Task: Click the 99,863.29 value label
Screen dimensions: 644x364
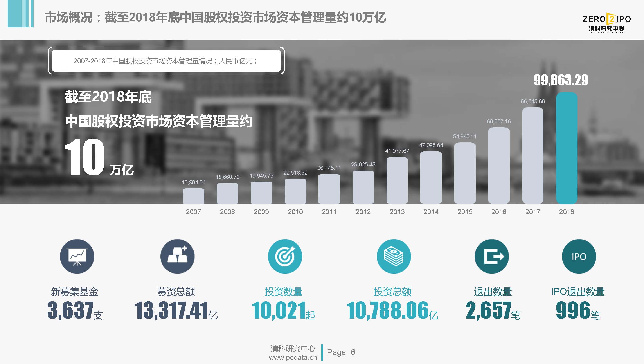Action: [561, 80]
